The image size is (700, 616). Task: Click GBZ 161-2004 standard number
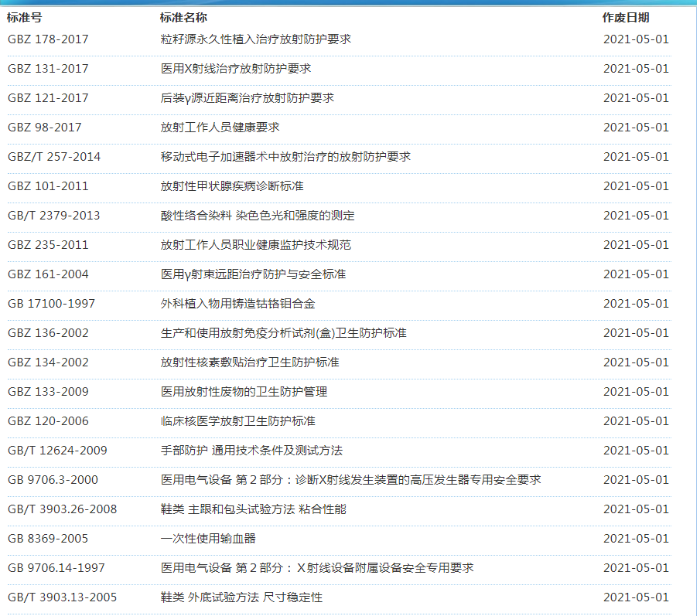pyautogui.click(x=48, y=274)
